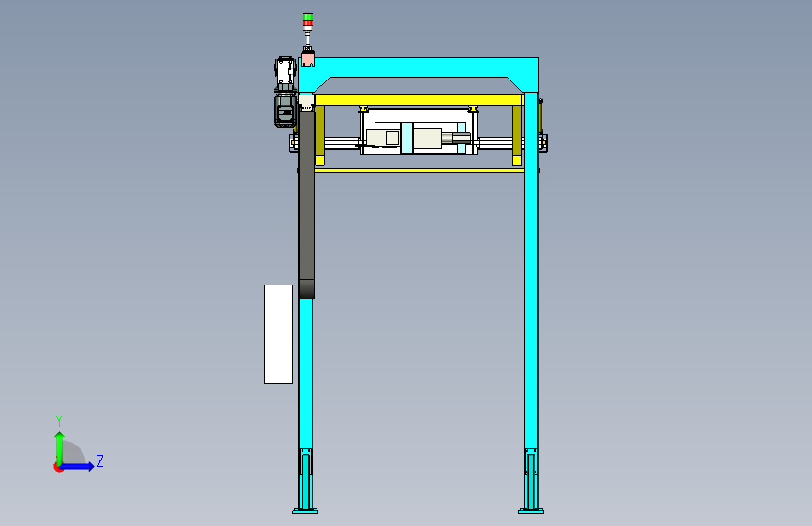Select the pink bracket under signal light
This screenshot has height=526, width=812.
coord(307,59)
